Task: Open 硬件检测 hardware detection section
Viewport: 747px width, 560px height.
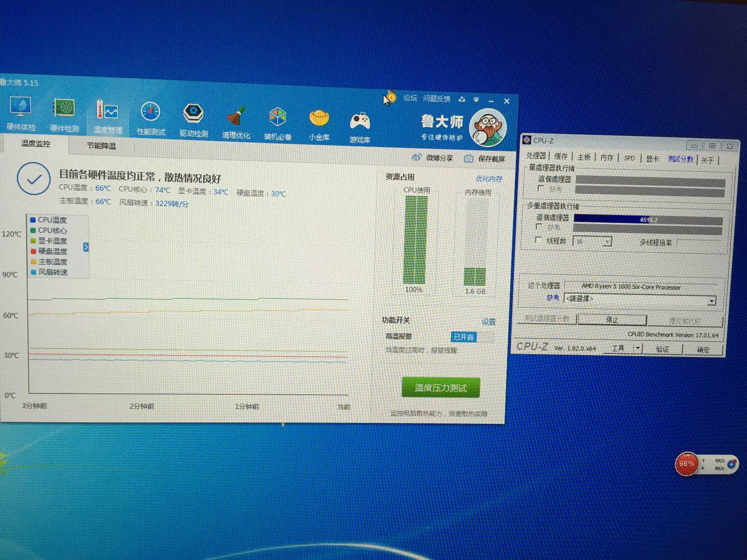Action: (64, 115)
